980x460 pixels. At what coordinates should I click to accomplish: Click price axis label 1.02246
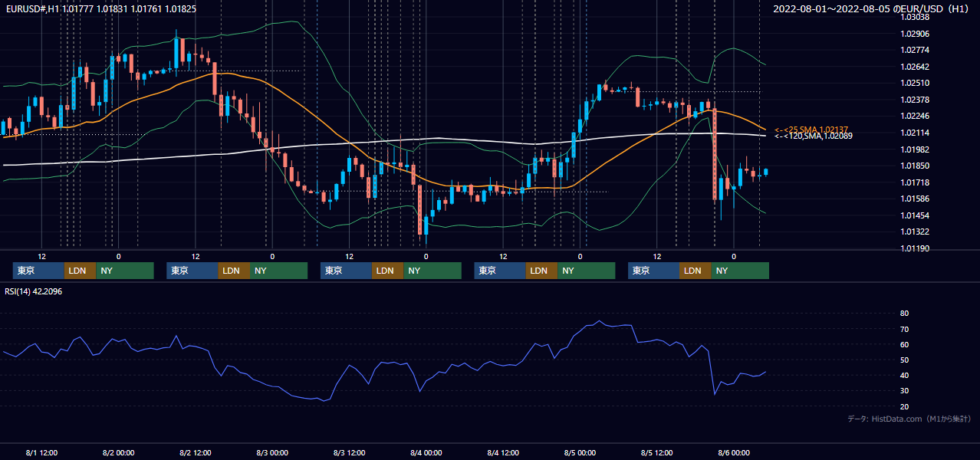(x=914, y=116)
